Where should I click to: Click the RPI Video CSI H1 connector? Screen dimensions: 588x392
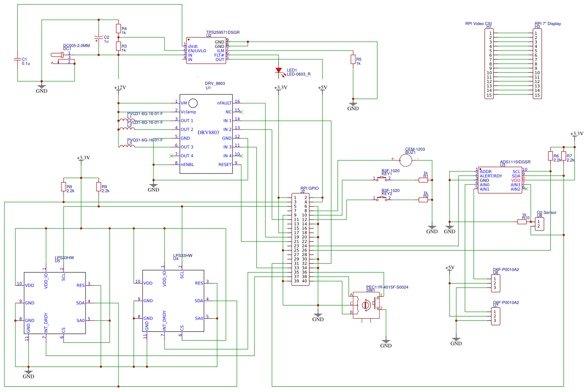point(490,64)
